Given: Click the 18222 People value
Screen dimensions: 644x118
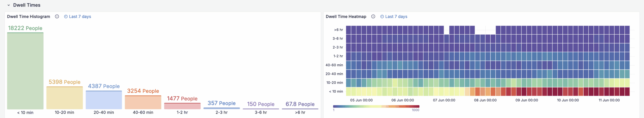Looking at the screenshot, I should (25, 28).
